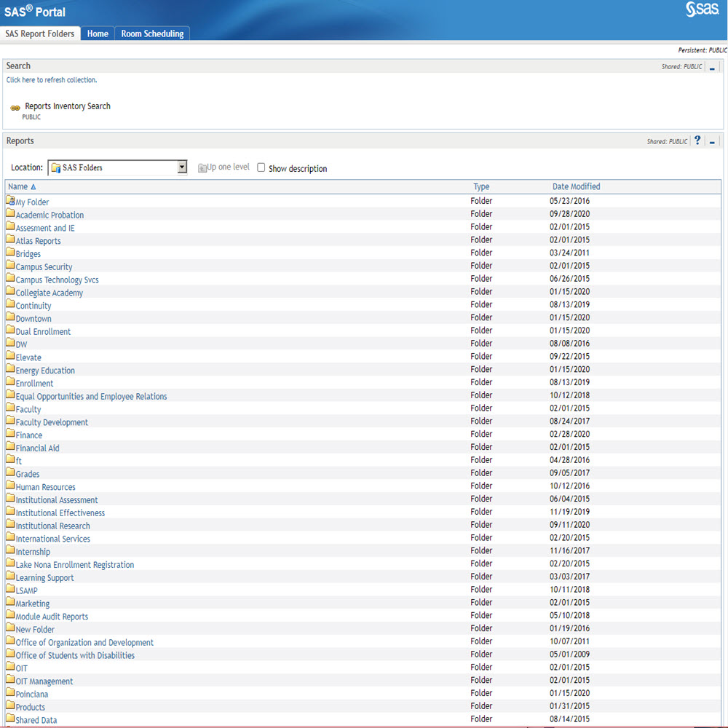Sort the list by Name column

coord(18,186)
